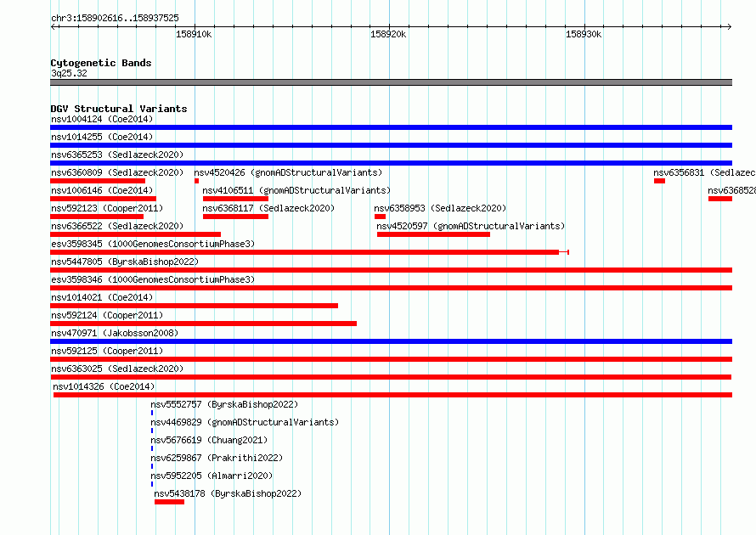Open the nsv4106511 (gnomADStructuralVariants) label

pyautogui.click(x=296, y=190)
